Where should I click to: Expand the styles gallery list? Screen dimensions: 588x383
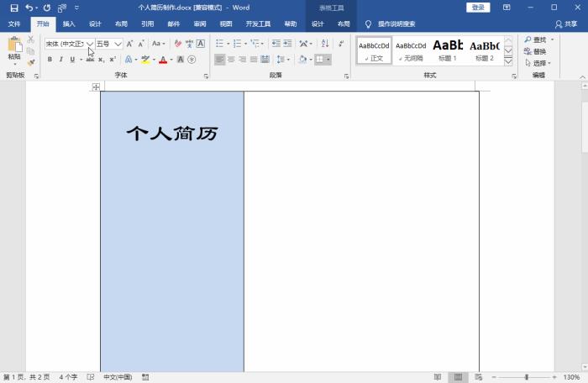tap(508, 62)
